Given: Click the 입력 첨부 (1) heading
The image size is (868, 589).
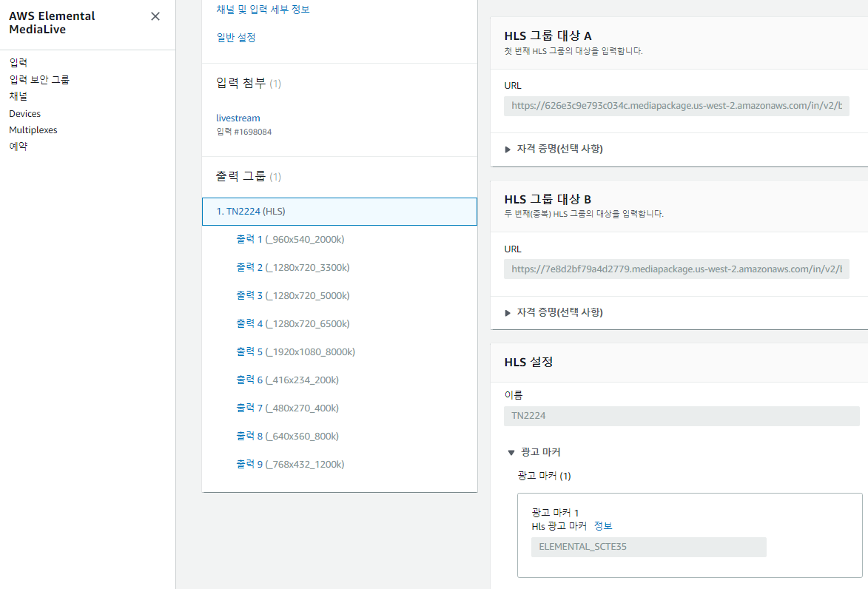Looking at the screenshot, I should 249,84.
